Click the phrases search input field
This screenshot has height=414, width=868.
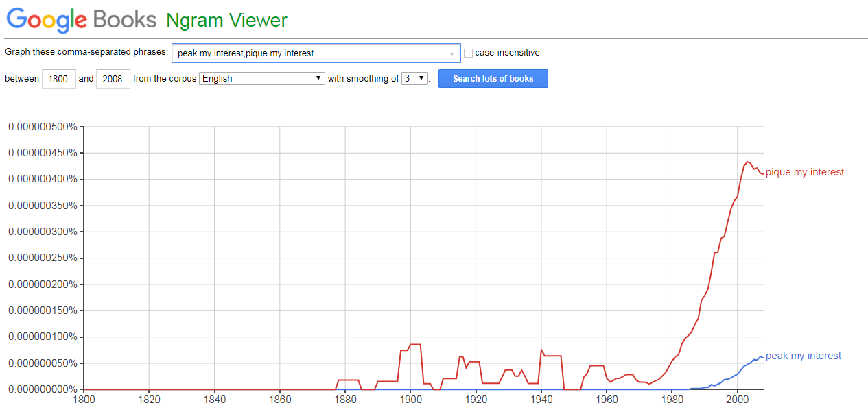pyautogui.click(x=309, y=53)
